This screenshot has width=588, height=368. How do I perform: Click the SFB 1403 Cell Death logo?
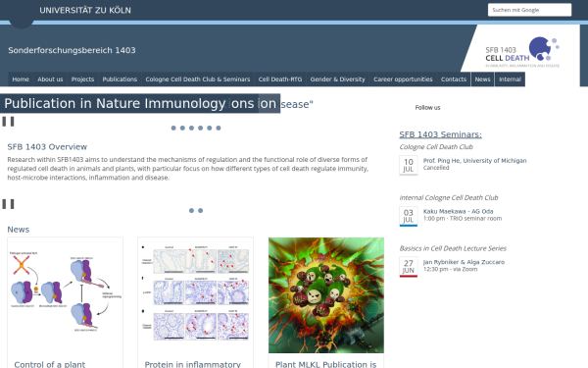coord(522,52)
